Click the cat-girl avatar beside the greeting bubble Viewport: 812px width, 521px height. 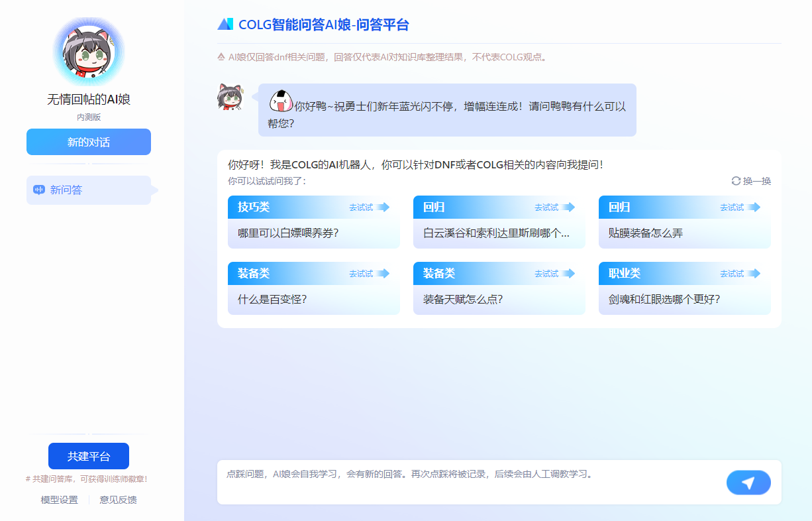[230, 97]
